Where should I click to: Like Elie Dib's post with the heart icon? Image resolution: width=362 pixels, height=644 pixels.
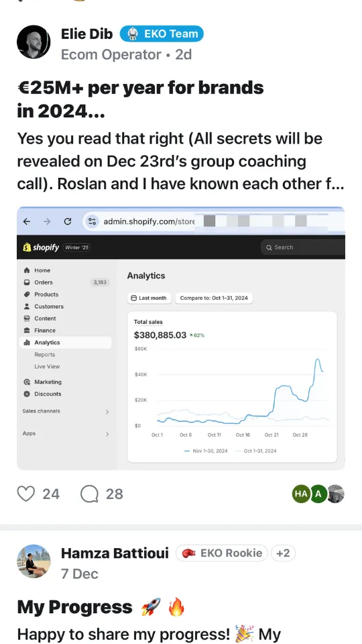25,494
